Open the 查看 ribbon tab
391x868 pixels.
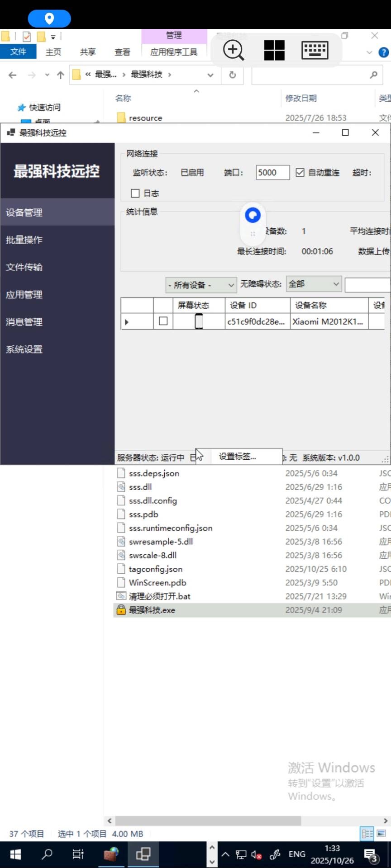point(122,52)
